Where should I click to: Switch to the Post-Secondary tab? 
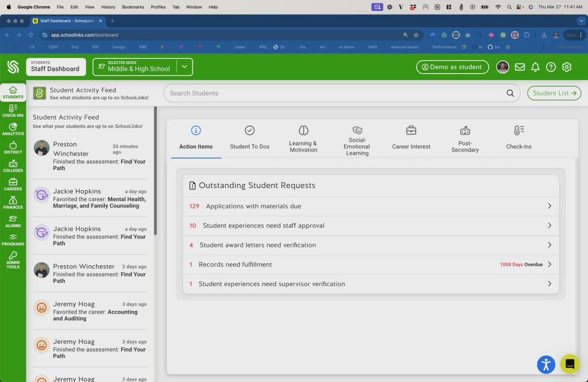click(465, 138)
